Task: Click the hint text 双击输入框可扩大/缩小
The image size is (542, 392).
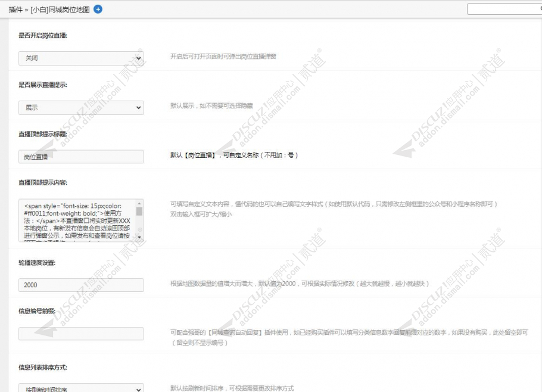Action: point(201,214)
